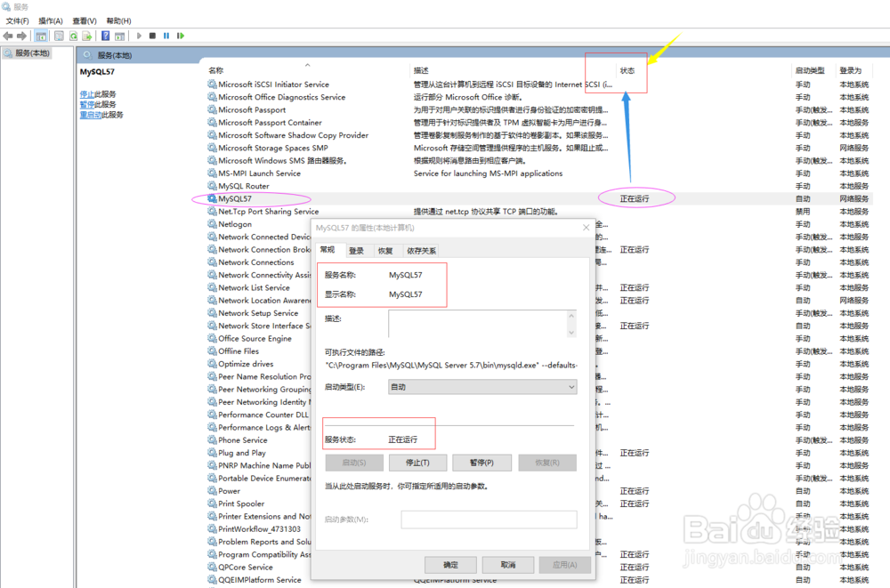Open the 启动类型 dropdown

pyautogui.click(x=482, y=387)
